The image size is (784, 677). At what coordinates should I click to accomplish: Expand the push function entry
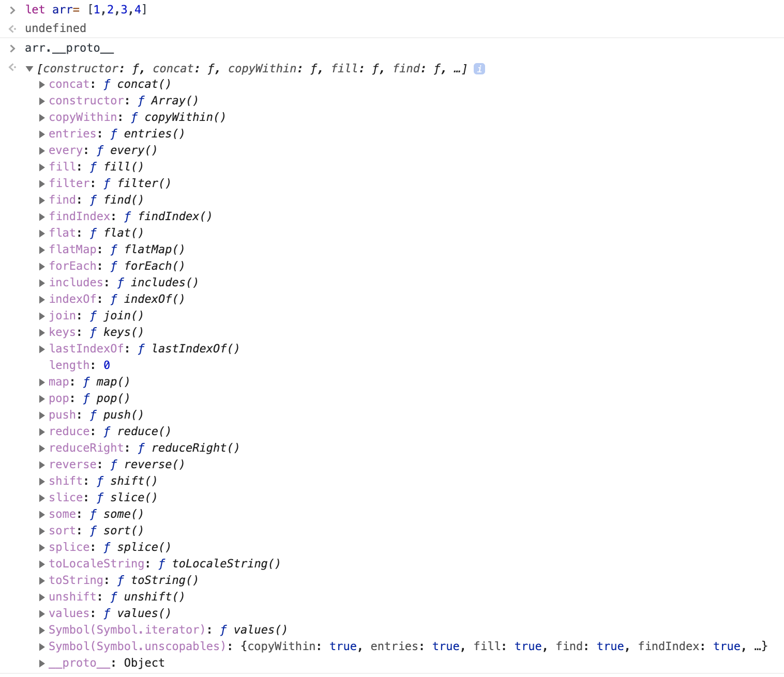coord(42,414)
